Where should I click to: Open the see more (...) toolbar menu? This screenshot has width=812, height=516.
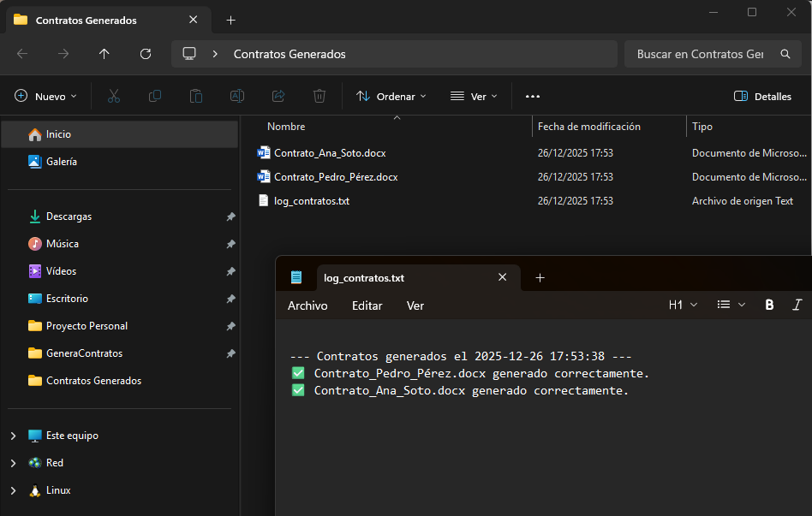[532, 96]
